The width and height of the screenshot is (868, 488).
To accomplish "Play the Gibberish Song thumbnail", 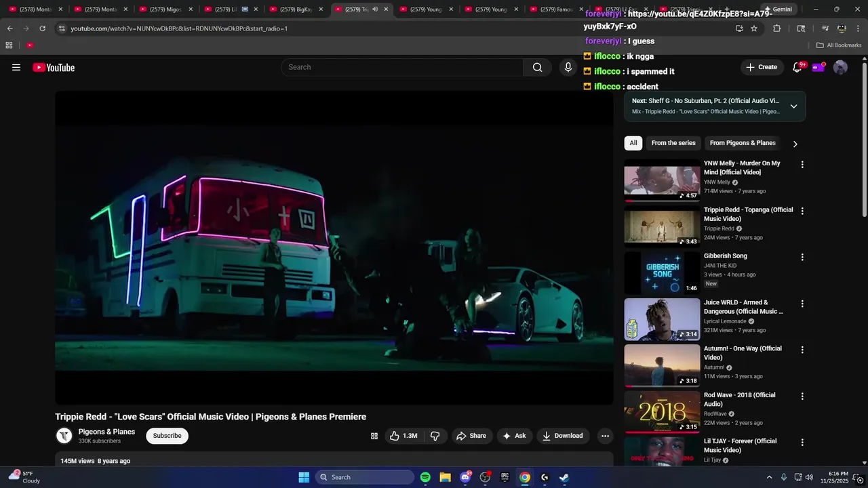I will pyautogui.click(x=662, y=273).
